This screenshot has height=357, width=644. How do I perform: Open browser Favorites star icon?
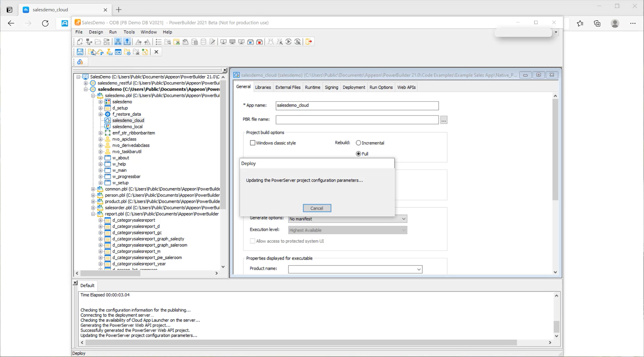(580, 23)
